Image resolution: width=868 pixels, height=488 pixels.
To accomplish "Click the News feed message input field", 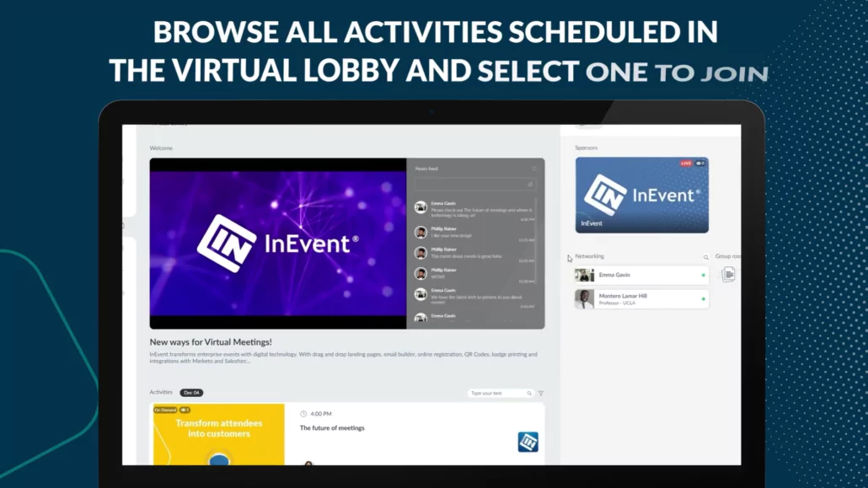I will click(470, 184).
